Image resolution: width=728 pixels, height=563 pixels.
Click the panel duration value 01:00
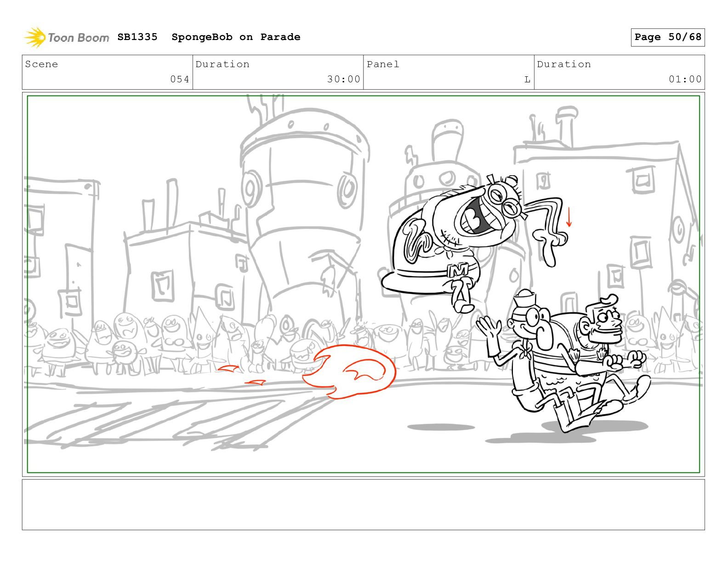click(685, 79)
